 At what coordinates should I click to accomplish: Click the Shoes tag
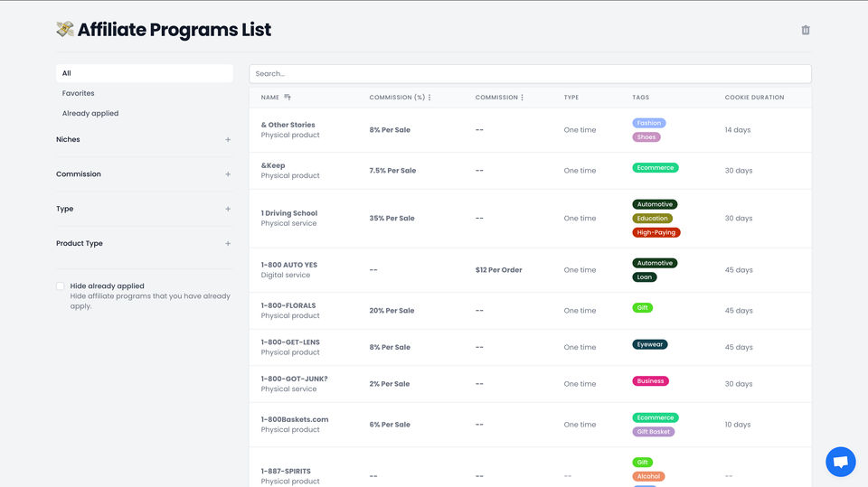pos(646,137)
